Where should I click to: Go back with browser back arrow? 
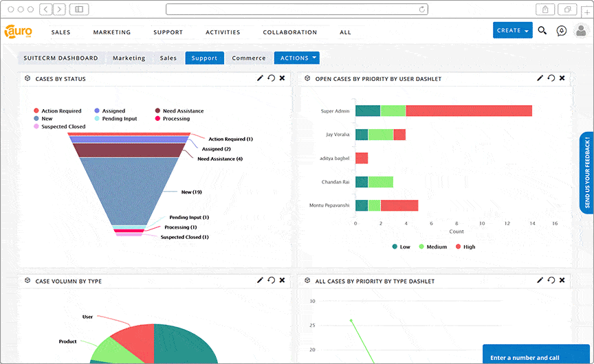(x=46, y=9)
